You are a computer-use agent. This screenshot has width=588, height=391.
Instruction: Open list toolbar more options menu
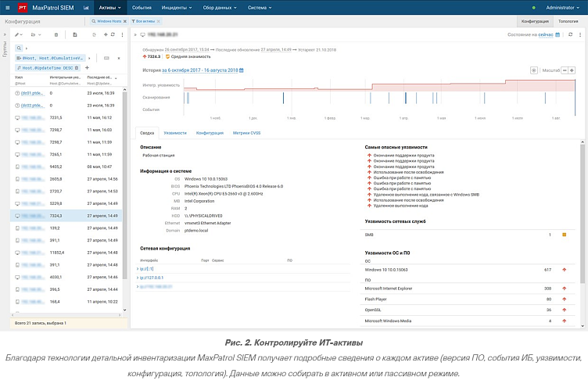tap(122, 34)
